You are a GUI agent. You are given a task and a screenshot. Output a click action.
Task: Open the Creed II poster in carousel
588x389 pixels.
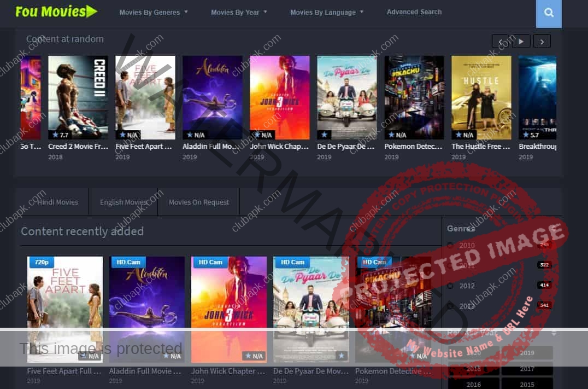(x=78, y=97)
